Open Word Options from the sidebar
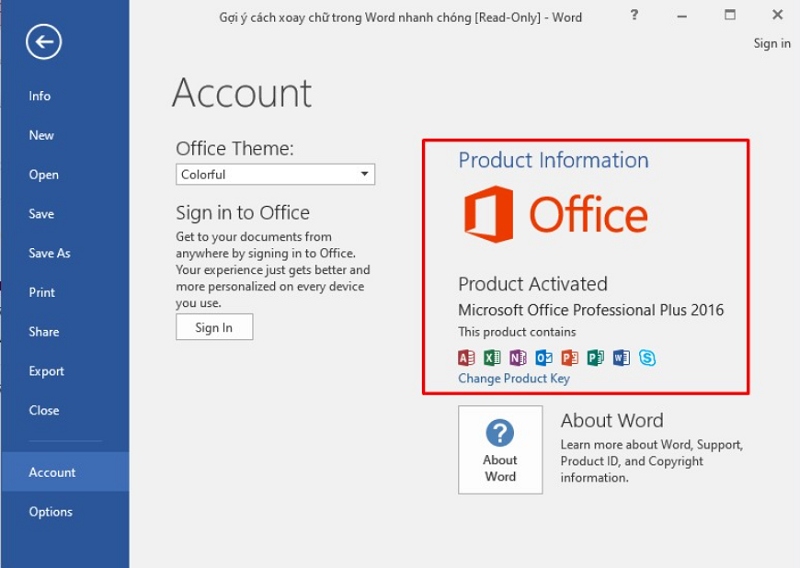 51,512
